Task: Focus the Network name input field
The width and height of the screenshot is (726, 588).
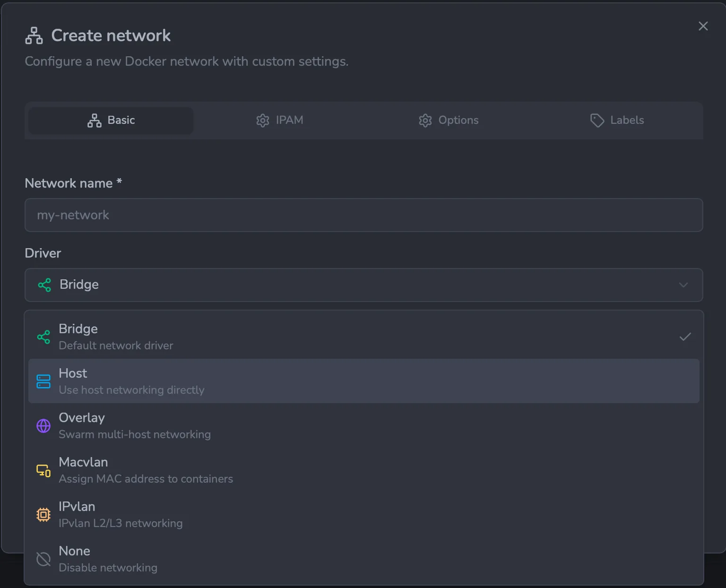Action: (x=363, y=215)
